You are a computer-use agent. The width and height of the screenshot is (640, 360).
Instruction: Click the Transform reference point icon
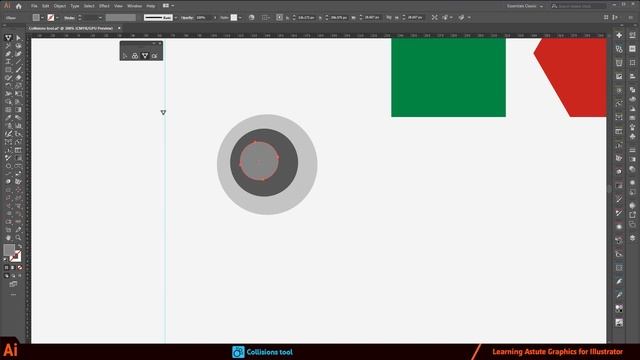(280, 18)
